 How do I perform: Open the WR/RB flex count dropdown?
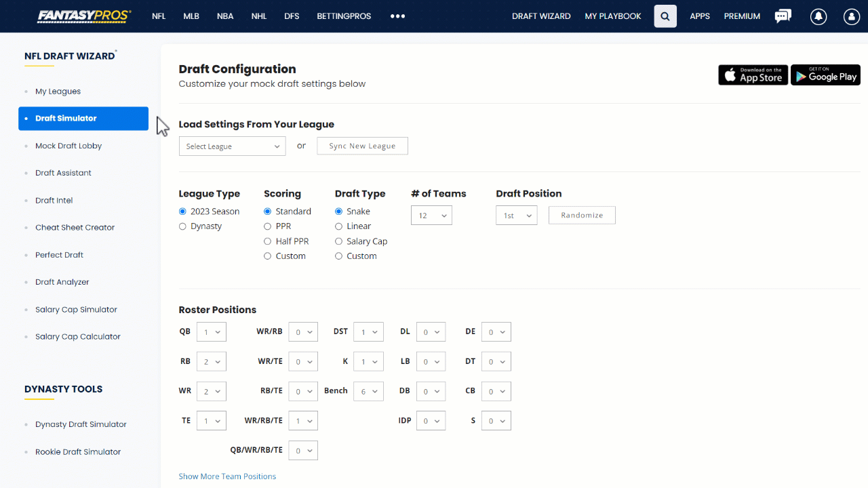tap(303, 332)
